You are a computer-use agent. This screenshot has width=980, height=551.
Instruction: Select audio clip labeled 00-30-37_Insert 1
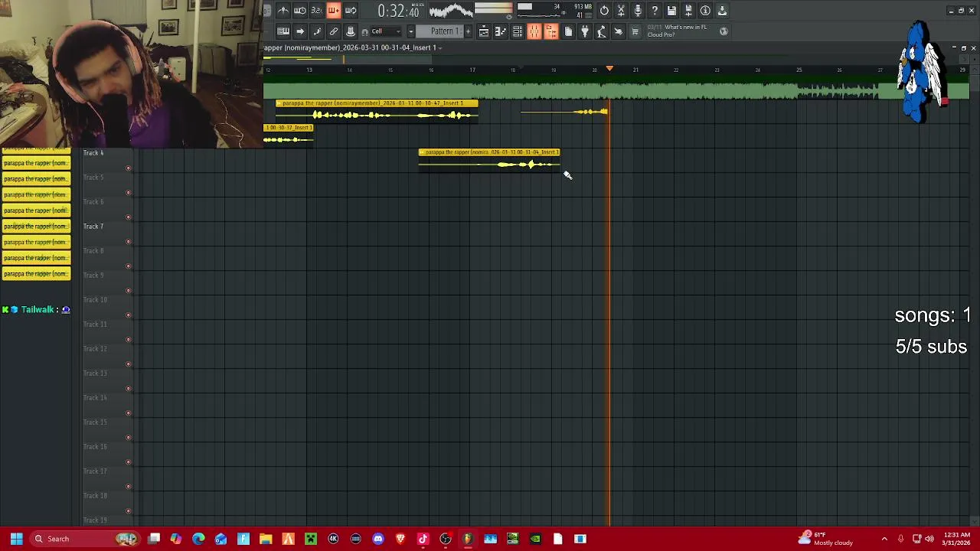(x=289, y=135)
